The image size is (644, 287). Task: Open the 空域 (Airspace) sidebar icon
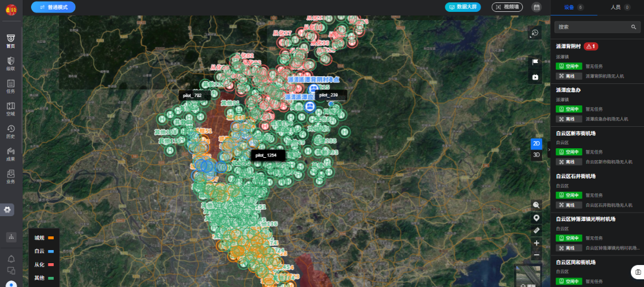tap(11, 108)
